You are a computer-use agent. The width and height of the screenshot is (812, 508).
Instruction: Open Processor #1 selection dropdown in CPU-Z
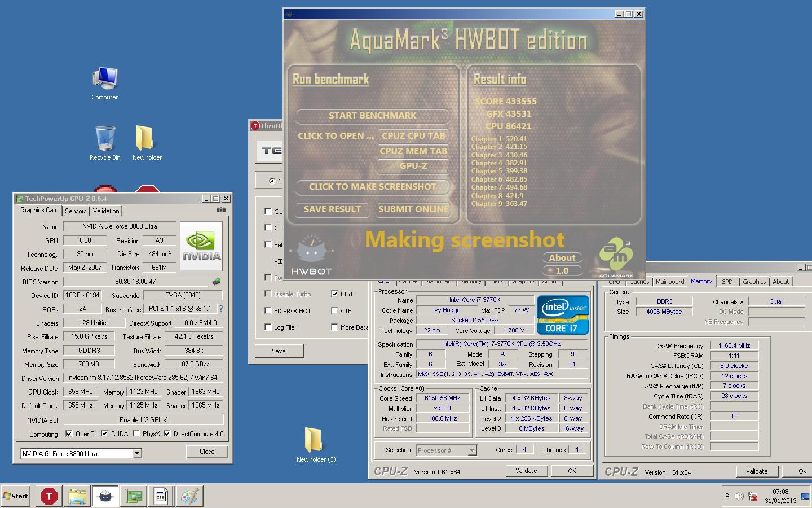pyautogui.click(x=473, y=450)
